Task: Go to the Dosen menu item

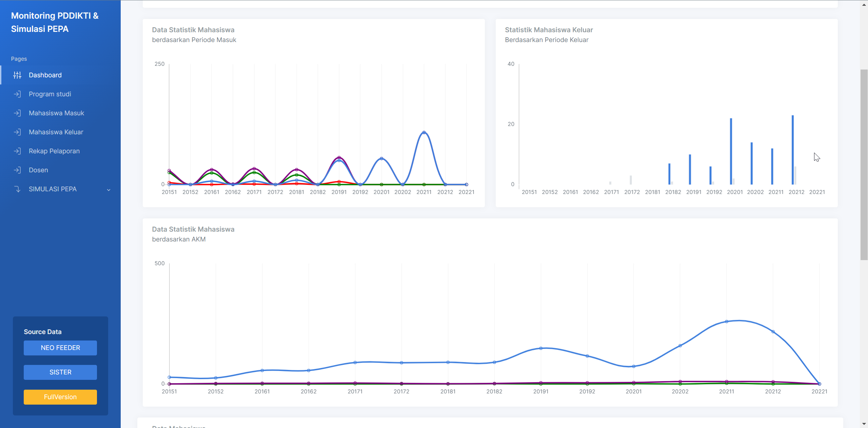Action: pos(38,170)
